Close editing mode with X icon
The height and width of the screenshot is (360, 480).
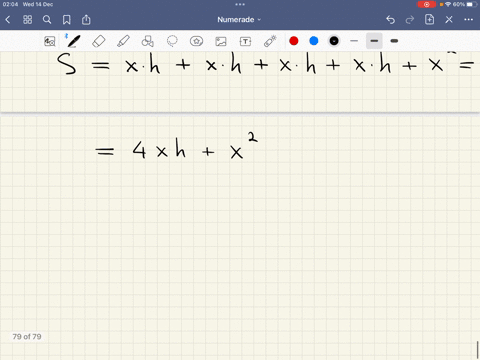pos(449,20)
